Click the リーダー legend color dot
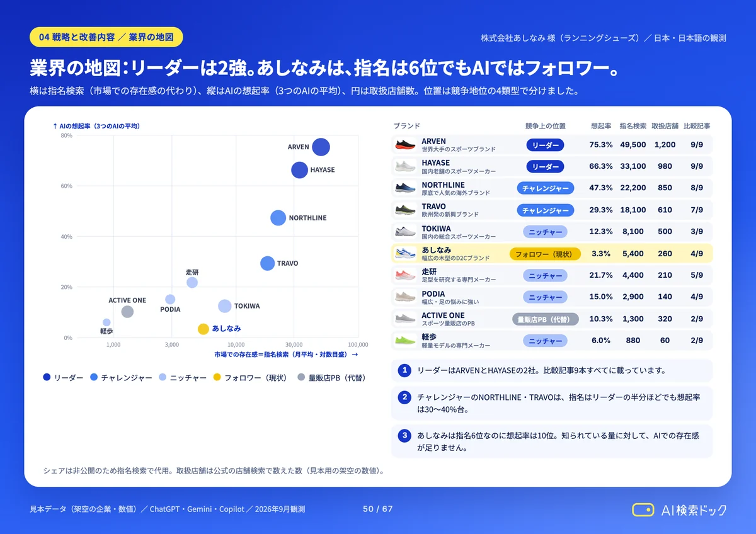Image resolution: width=756 pixels, height=534 pixels. (47, 377)
